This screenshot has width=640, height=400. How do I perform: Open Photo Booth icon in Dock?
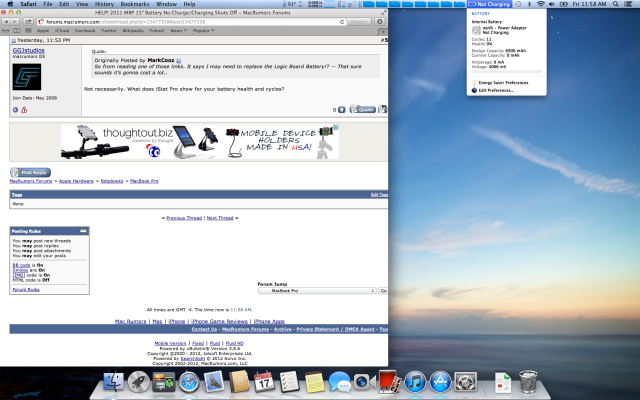(x=389, y=382)
